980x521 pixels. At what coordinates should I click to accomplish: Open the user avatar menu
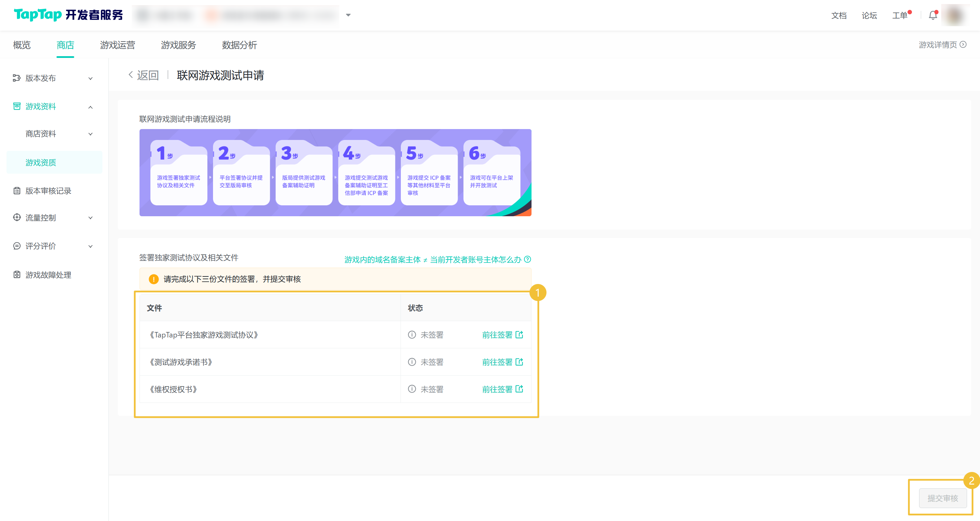click(x=955, y=15)
